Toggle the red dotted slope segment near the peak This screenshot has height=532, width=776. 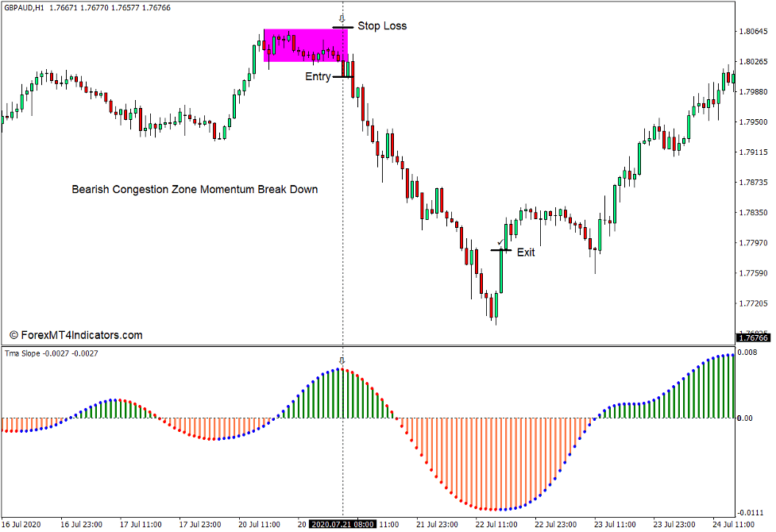coord(357,373)
